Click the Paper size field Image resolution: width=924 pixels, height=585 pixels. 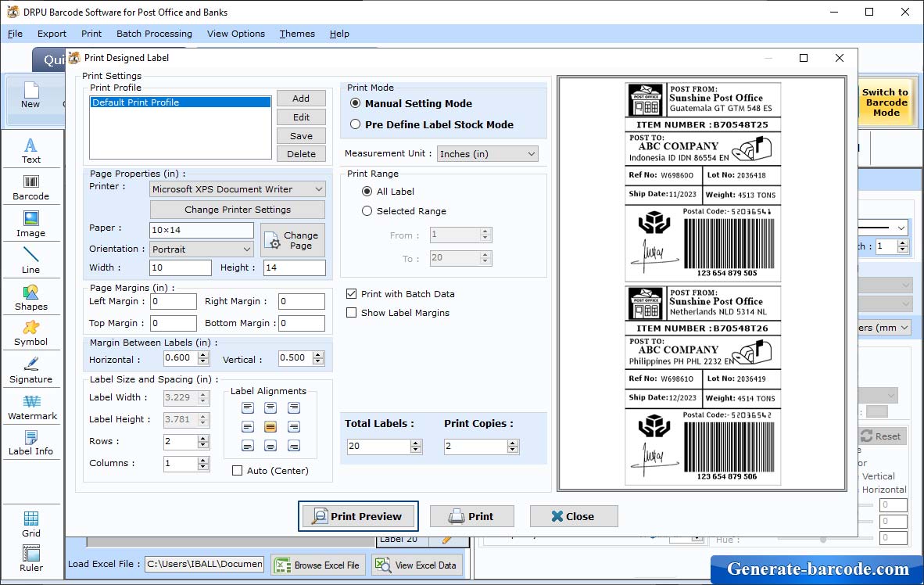[x=202, y=230]
